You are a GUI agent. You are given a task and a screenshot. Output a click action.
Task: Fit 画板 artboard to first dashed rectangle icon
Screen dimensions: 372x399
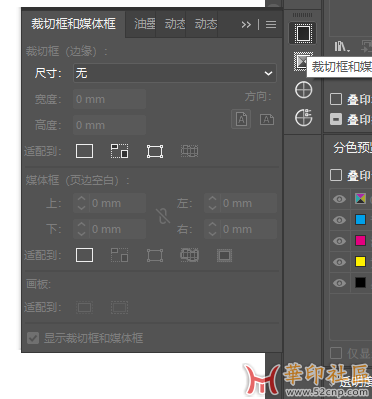tap(84, 307)
